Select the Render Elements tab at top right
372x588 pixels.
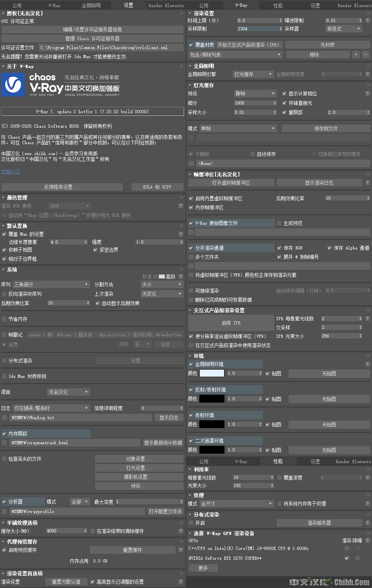click(354, 5)
